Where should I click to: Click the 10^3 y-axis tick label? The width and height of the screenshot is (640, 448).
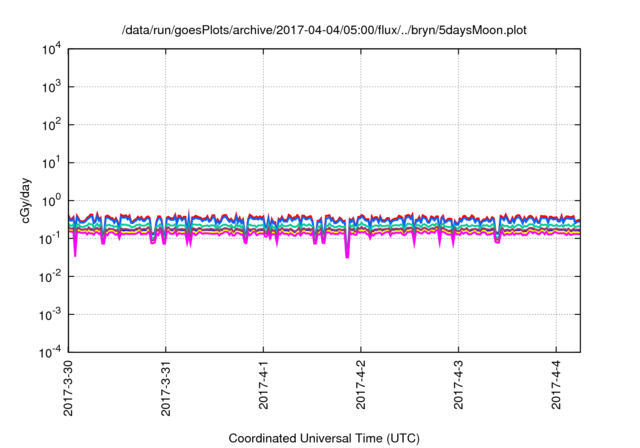point(52,87)
